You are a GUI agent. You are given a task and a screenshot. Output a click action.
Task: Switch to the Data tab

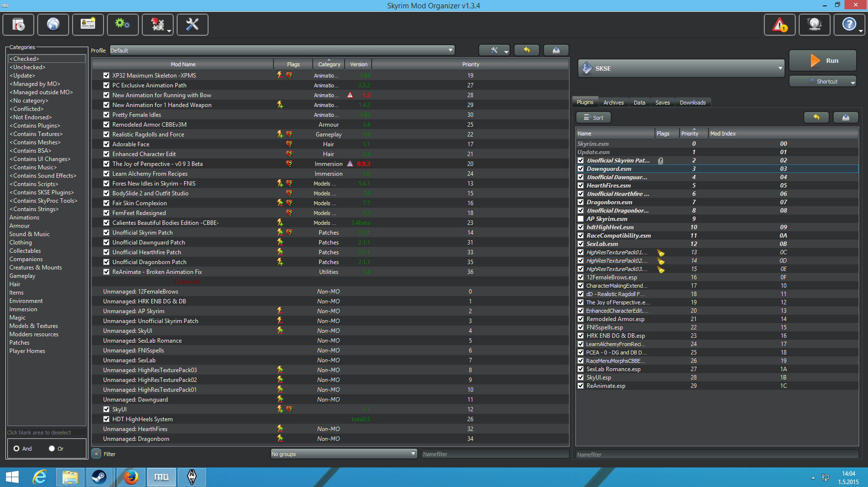[x=639, y=103]
